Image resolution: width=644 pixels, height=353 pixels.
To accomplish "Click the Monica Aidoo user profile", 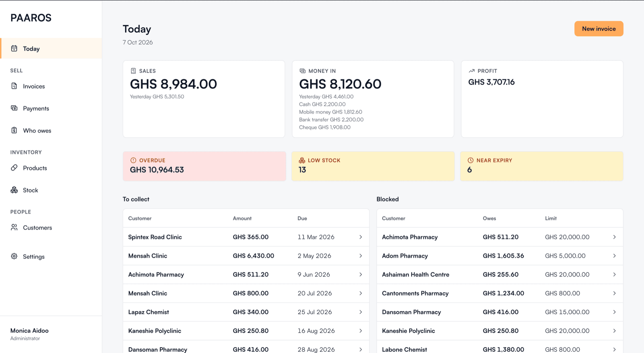I will (x=29, y=334).
